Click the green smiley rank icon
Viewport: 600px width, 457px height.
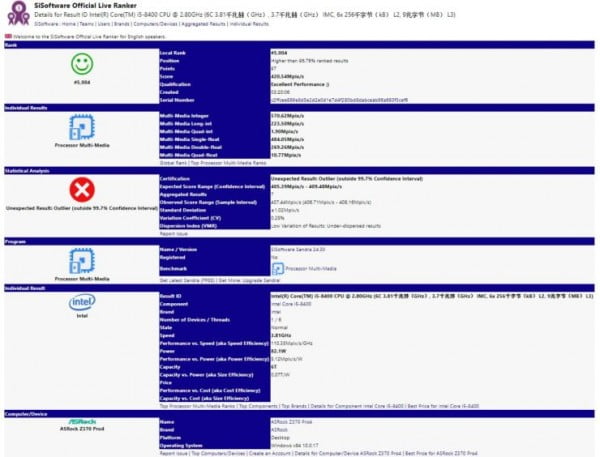[81, 64]
